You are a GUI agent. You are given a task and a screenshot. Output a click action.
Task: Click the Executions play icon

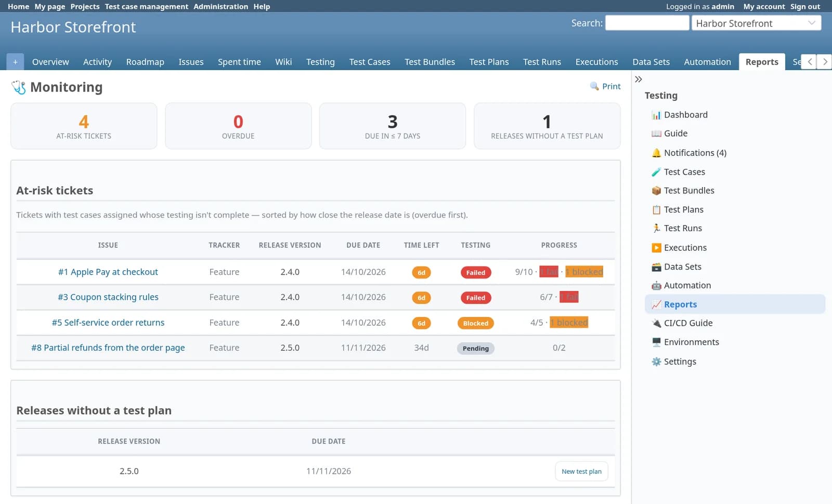656,248
